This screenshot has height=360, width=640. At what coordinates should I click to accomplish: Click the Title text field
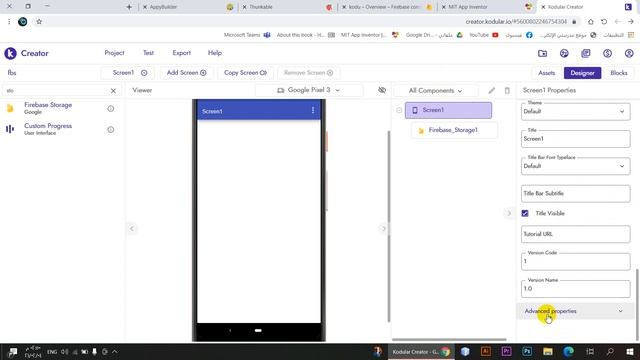click(576, 139)
